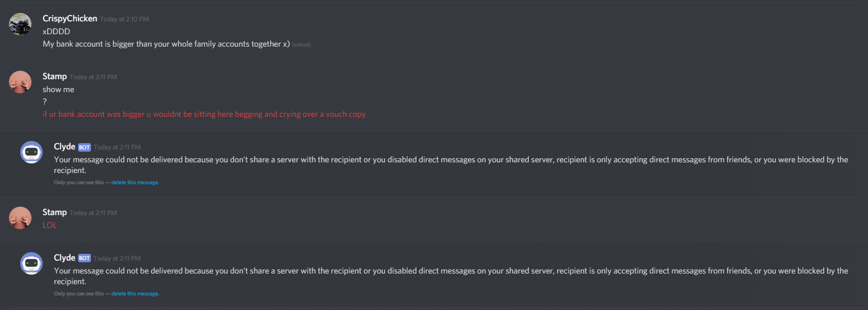Image resolution: width=868 pixels, height=310 pixels.
Task: Click 'delete this message' under the first Clyde notice
Action: pyautogui.click(x=135, y=183)
